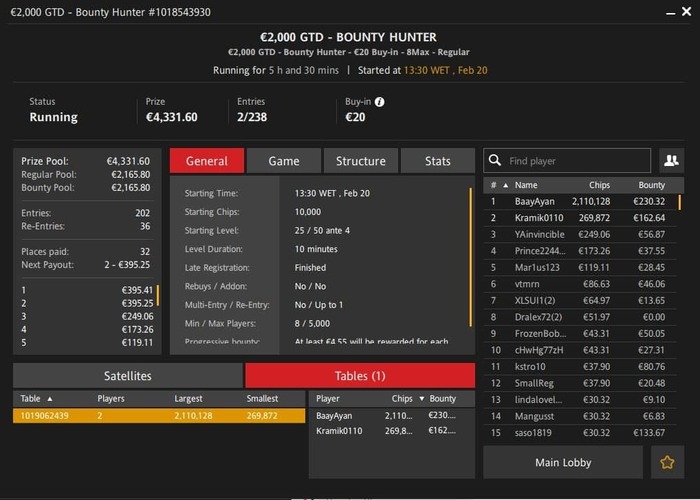Open the Stats tab
The width and height of the screenshot is (700, 500).
point(438,161)
